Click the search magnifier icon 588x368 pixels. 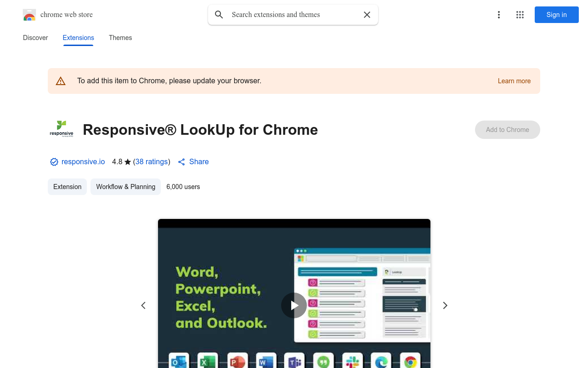click(219, 15)
